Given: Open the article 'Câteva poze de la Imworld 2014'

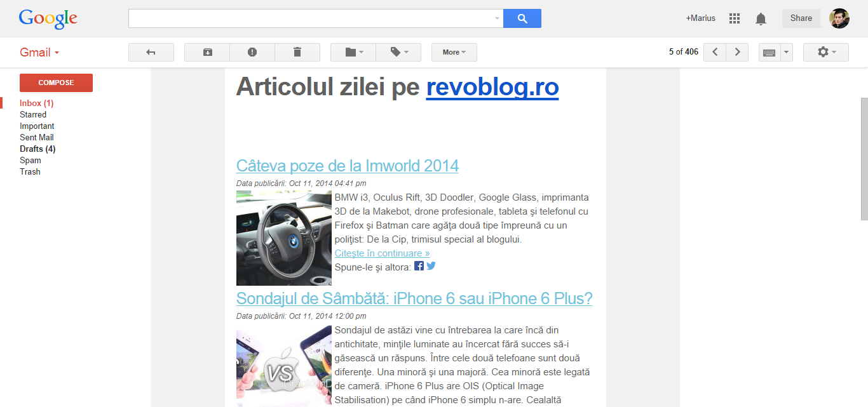Looking at the screenshot, I should pos(348,166).
